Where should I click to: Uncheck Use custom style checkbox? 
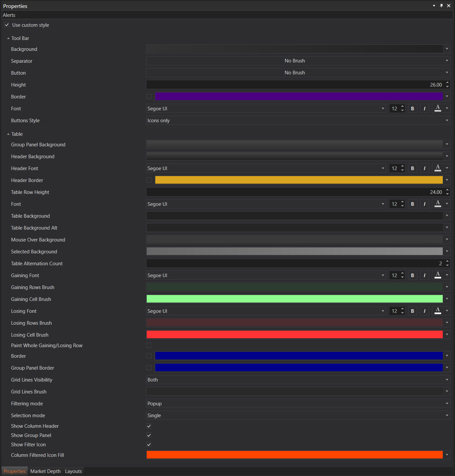coord(7,25)
